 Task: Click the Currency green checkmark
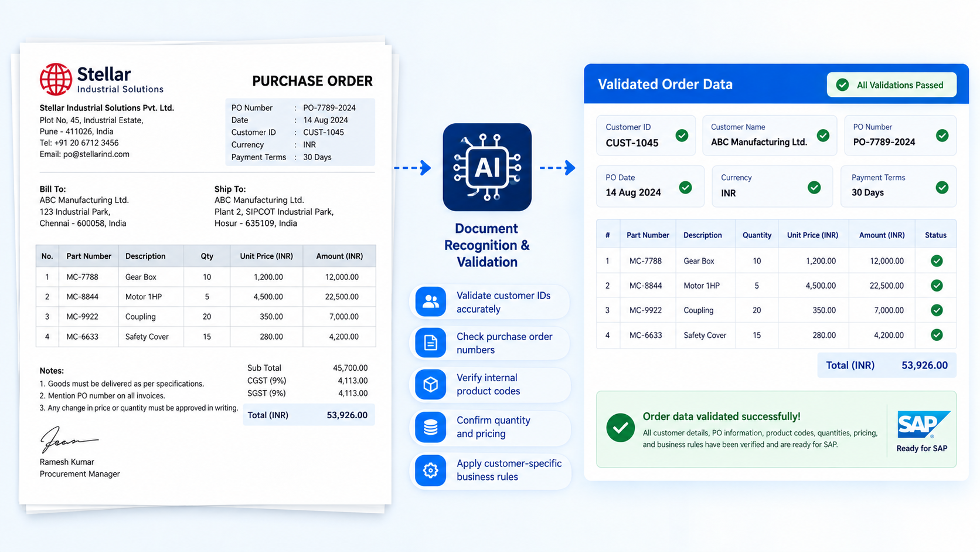tap(814, 187)
